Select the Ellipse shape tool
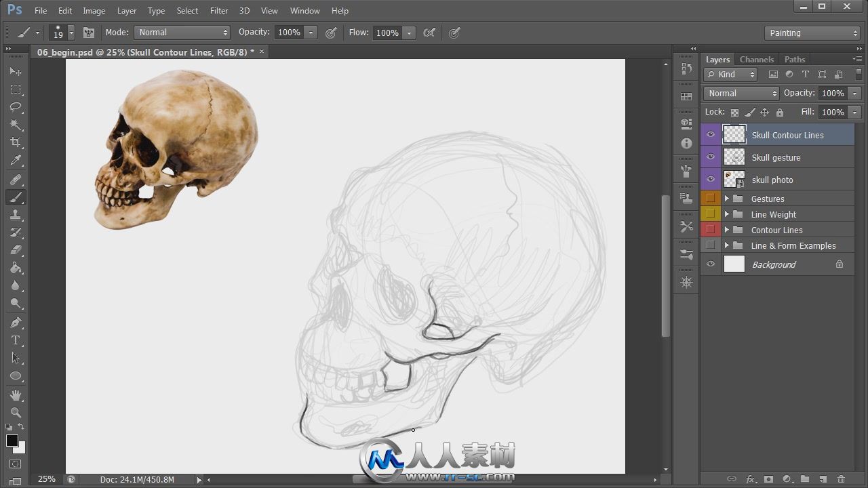The image size is (868, 488). [16, 376]
